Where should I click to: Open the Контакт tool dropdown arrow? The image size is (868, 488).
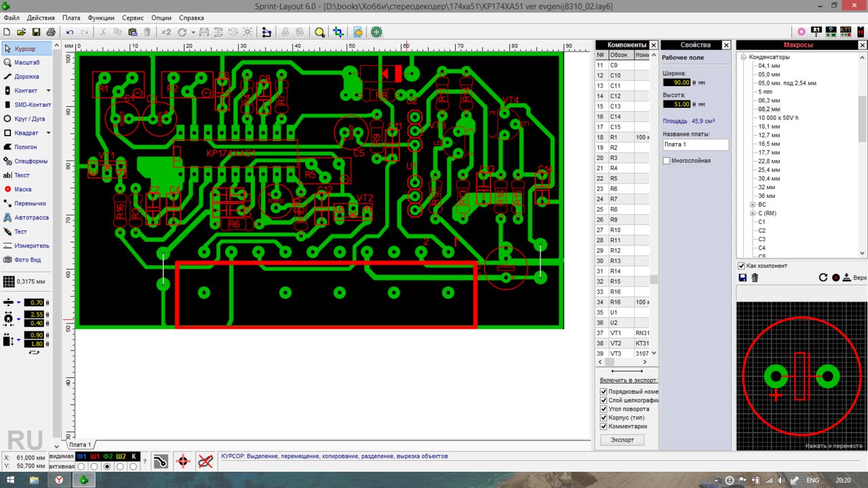(48, 91)
